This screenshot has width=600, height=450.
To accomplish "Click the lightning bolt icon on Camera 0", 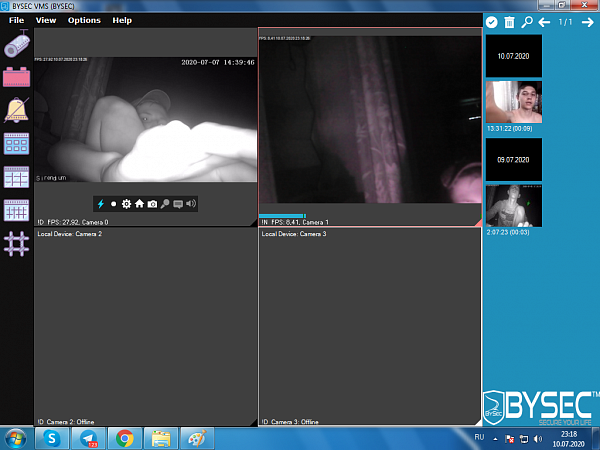I will [x=100, y=204].
